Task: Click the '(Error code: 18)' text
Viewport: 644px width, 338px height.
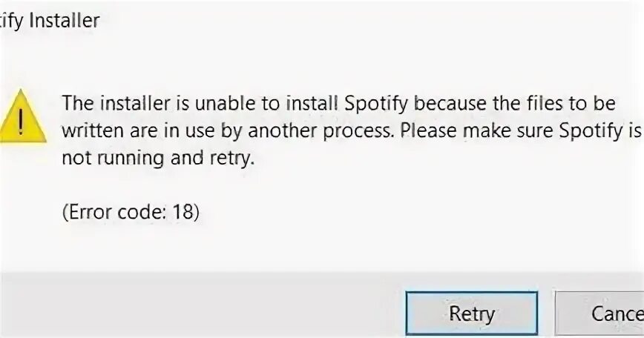Action: [131, 212]
